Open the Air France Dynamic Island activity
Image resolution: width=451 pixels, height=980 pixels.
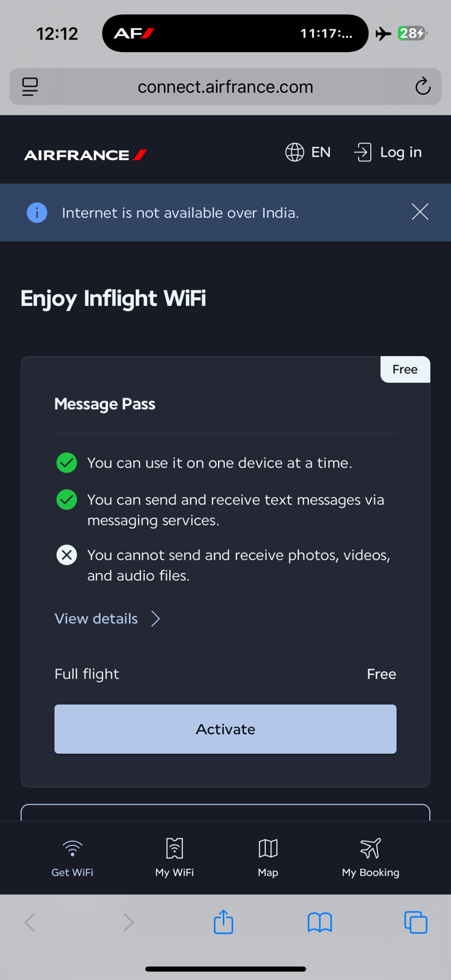[x=235, y=33]
